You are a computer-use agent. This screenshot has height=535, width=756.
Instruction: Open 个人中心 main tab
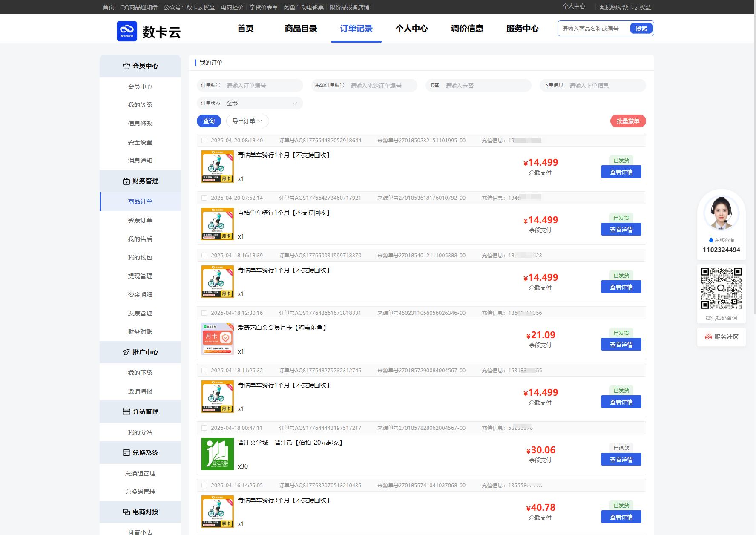pos(412,29)
